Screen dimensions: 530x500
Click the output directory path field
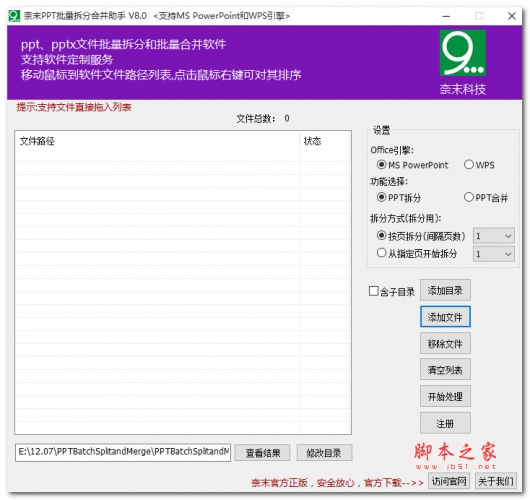click(x=123, y=452)
